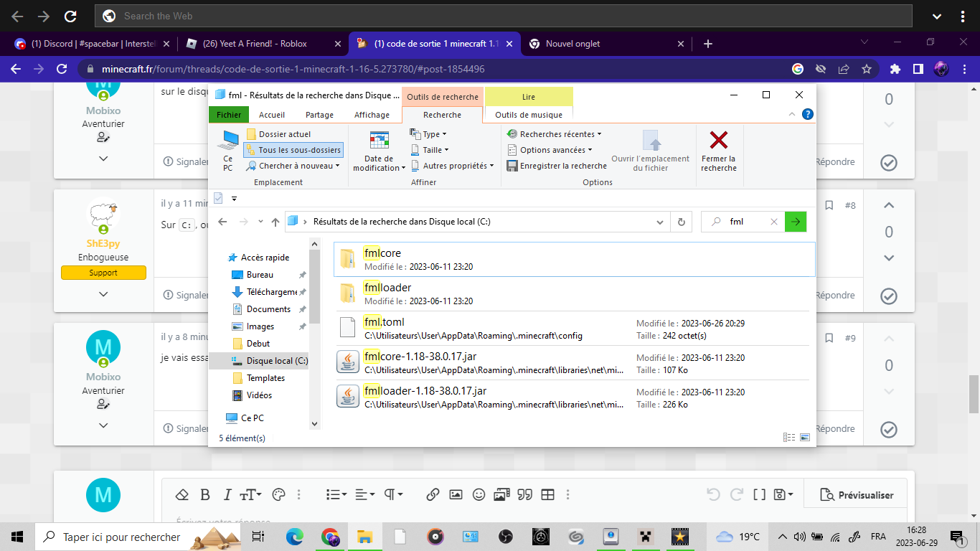980x551 pixels.
Task: Click the Prévisualiser button
Action: (855, 495)
